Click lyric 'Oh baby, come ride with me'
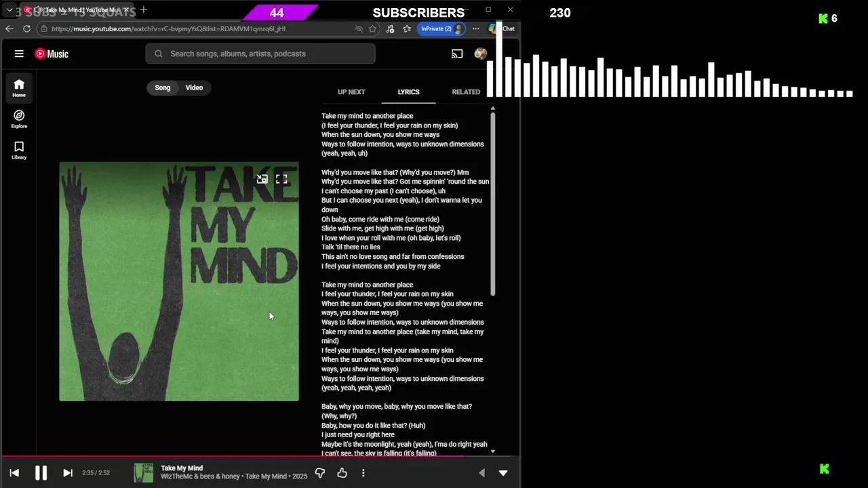The height and width of the screenshot is (488, 868). coord(380,220)
